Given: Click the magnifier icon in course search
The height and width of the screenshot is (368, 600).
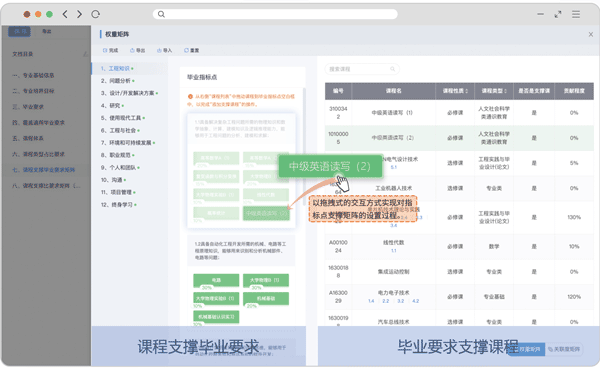Looking at the screenshot, I should 392,69.
